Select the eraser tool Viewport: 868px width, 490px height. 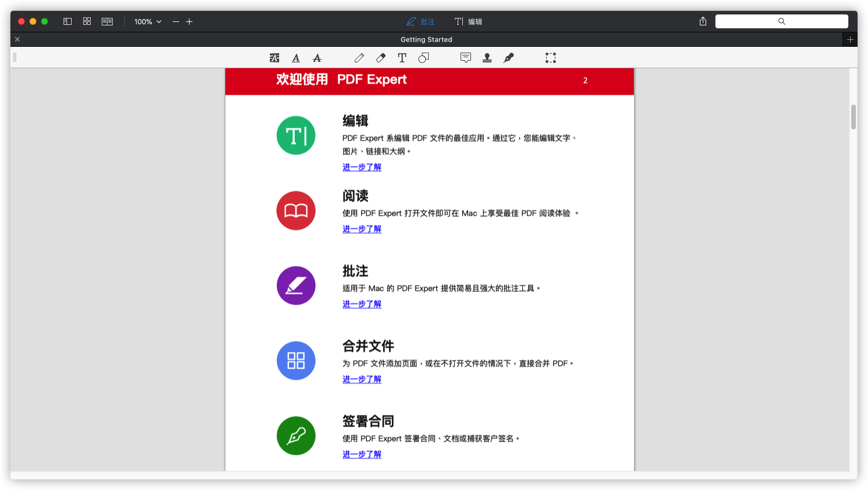tap(380, 58)
